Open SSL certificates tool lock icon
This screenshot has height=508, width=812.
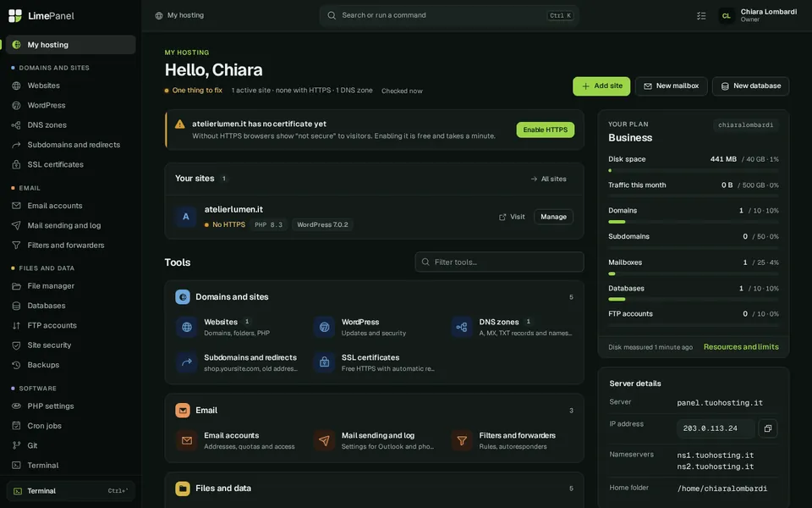pos(324,362)
